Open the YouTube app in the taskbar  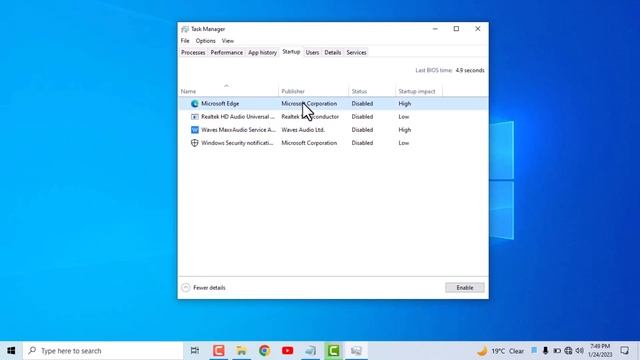click(287, 351)
